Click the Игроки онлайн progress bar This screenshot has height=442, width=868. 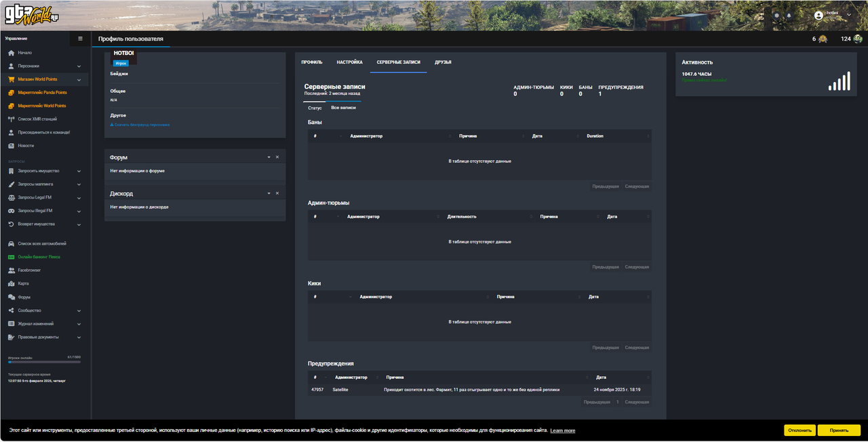click(x=44, y=362)
